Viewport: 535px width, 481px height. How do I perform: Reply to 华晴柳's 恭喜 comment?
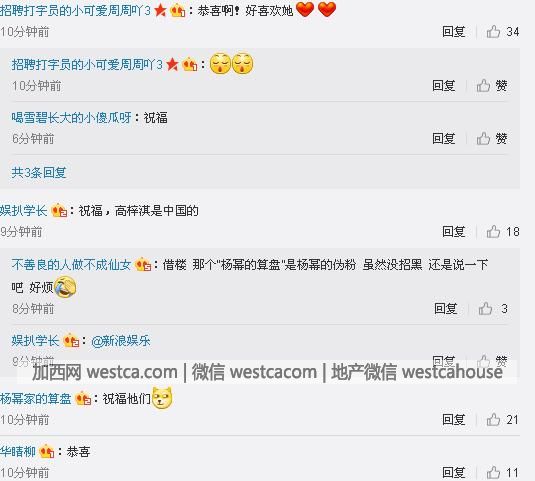click(453, 473)
